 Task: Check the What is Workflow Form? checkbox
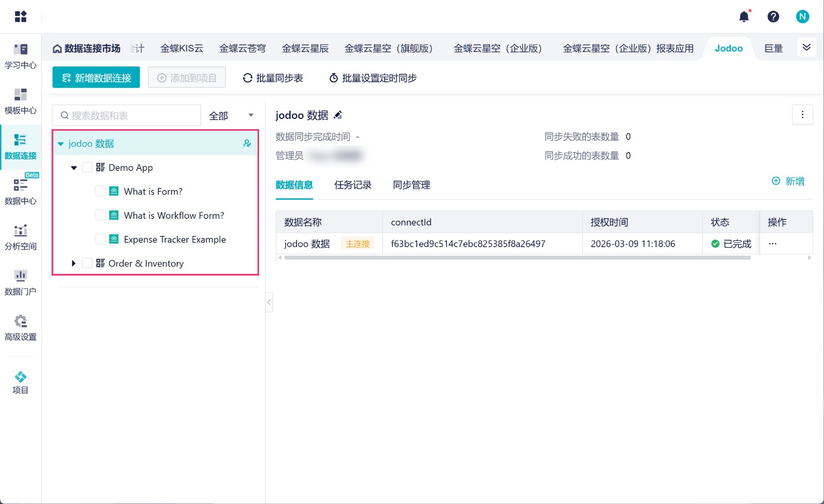coord(100,215)
